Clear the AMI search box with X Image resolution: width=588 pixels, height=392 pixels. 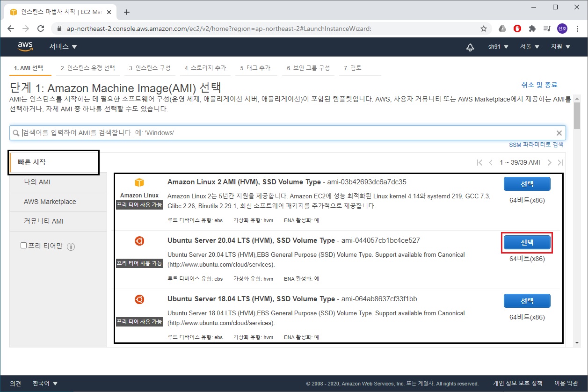point(559,133)
